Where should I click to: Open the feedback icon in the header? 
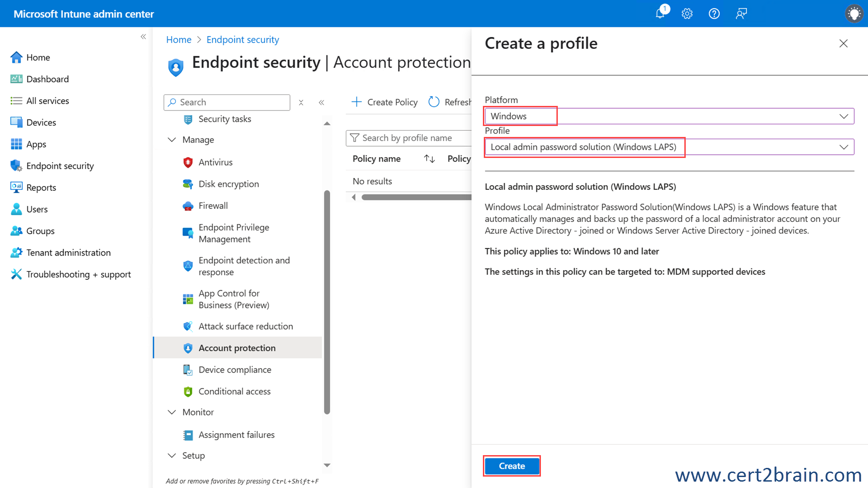pos(741,14)
